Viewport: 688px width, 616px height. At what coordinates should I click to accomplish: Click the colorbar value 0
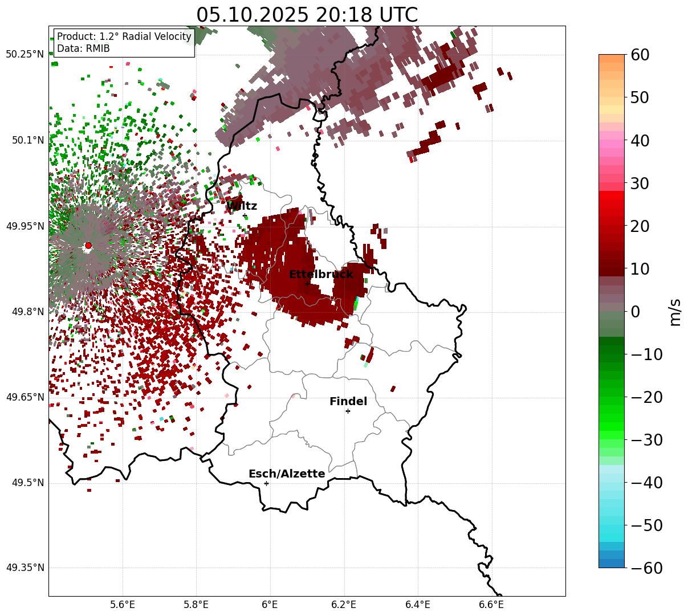(x=635, y=312)
